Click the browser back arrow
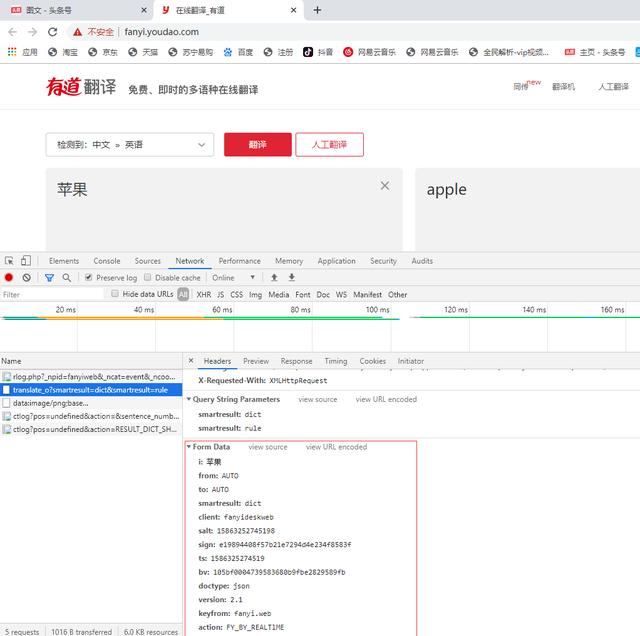640x636 pixels. [x=12, y=32]
